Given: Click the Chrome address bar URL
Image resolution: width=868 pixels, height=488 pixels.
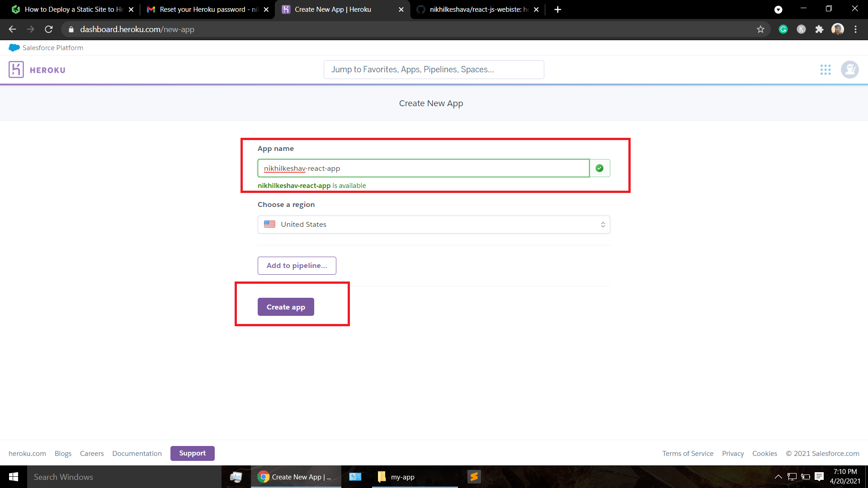Looking at the screenshot, I should 137,29.
